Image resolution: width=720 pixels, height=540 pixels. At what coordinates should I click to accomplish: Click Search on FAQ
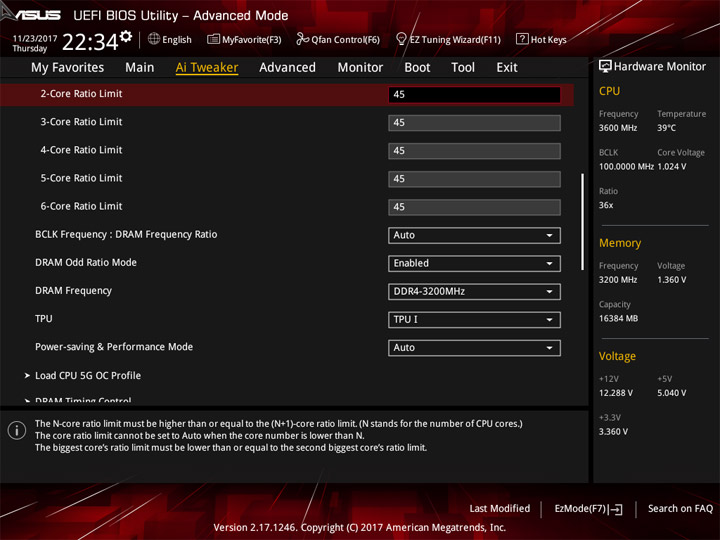(680, 508)
